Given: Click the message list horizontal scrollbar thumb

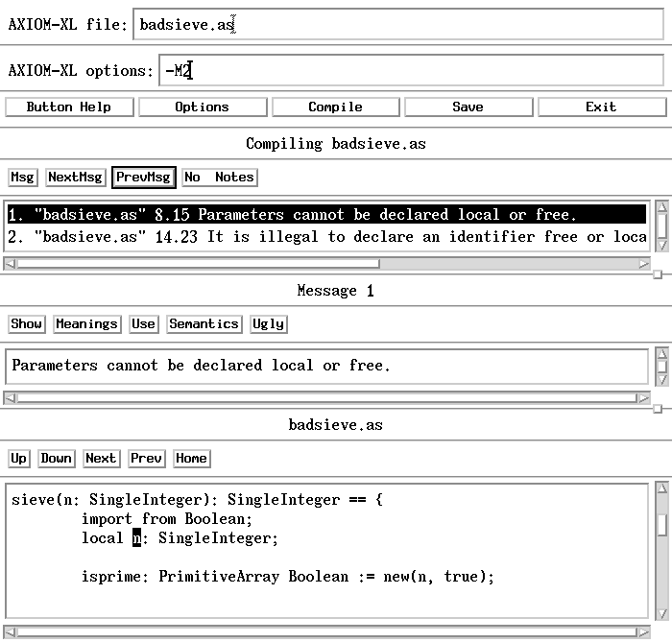Looking at the screenshot, I should click(198, 264).
